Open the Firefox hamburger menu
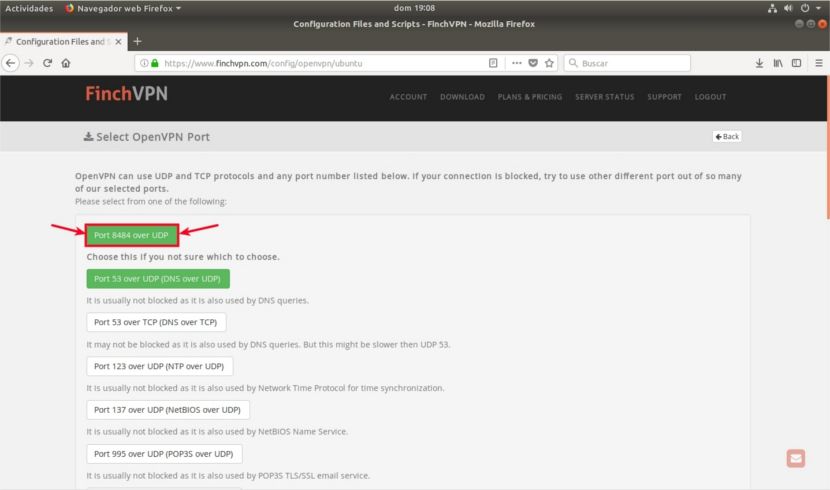Screen dimensions: 830x490 (818, 63)
